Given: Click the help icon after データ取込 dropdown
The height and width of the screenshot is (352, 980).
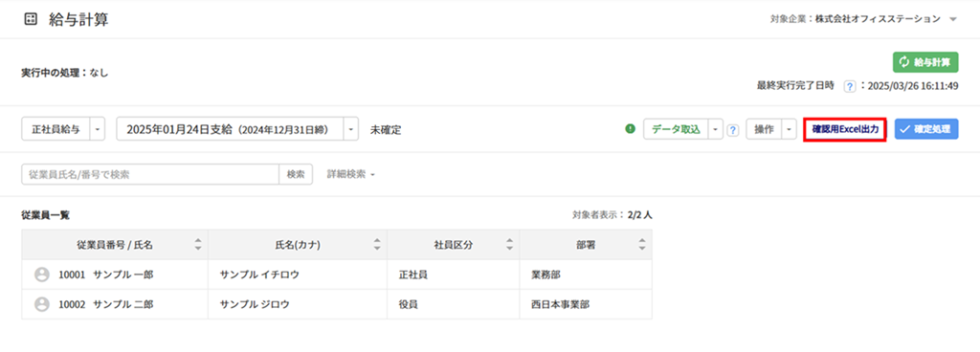Looking at the screenshot, I should tap(734, 130).
